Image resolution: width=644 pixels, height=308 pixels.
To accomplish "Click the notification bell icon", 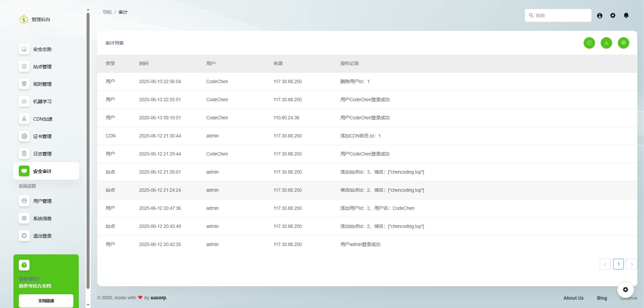I will click(626, 15).
